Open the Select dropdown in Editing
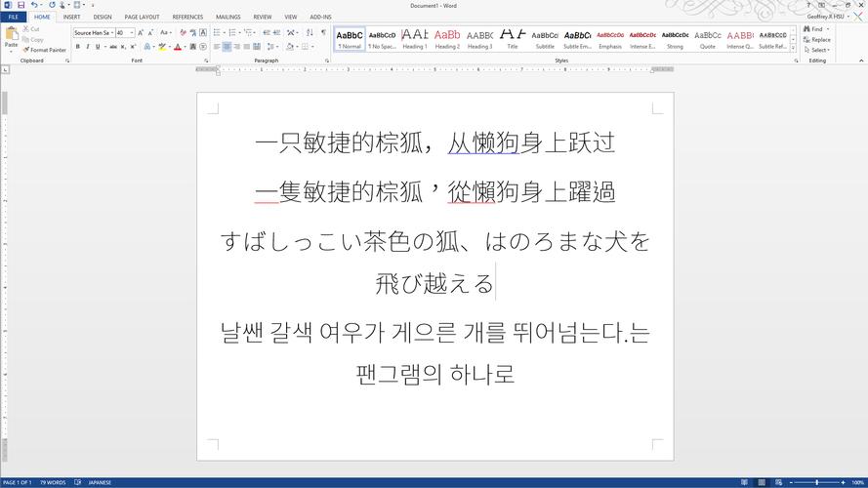The image size is (868, 488). coord(817,50)
